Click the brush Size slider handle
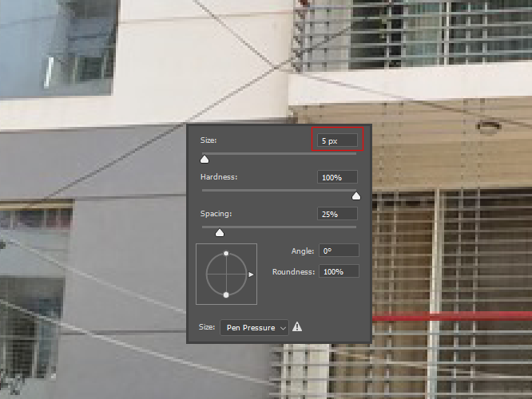Viewport: 532px width, 399px height. 204,160
